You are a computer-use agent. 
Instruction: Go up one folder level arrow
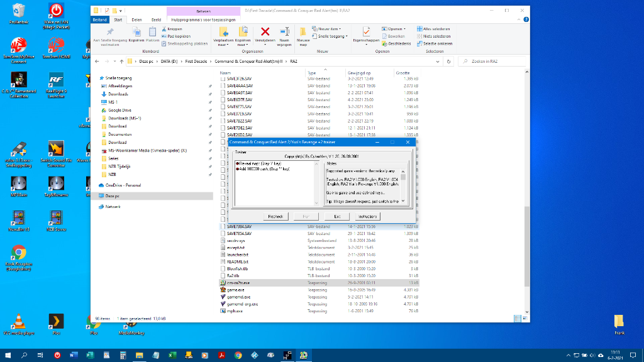point(121,62)
